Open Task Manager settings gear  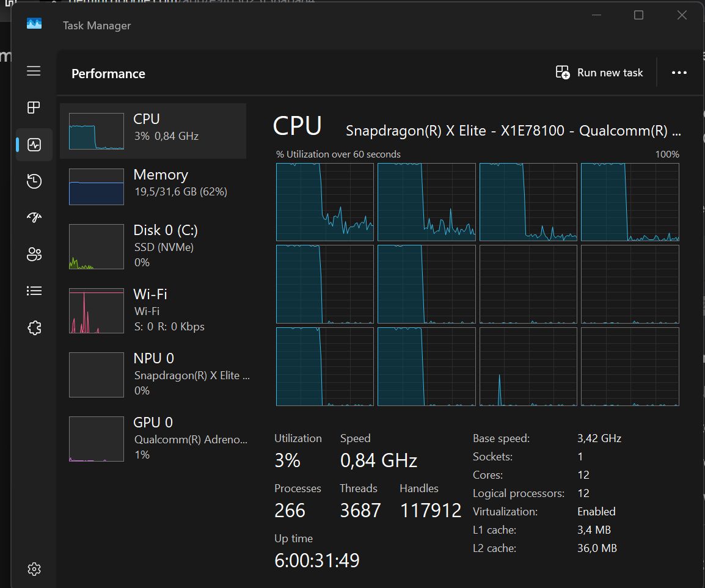(x=34, y=569)
